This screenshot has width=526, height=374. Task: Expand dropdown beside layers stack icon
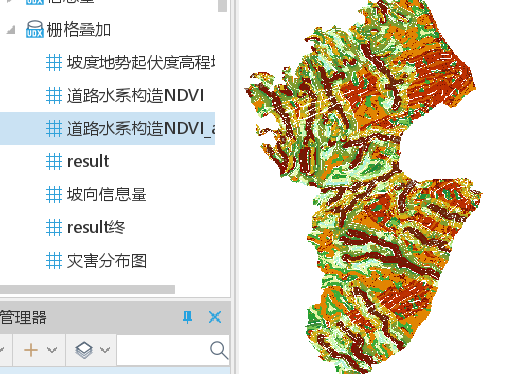coord(105,350)
